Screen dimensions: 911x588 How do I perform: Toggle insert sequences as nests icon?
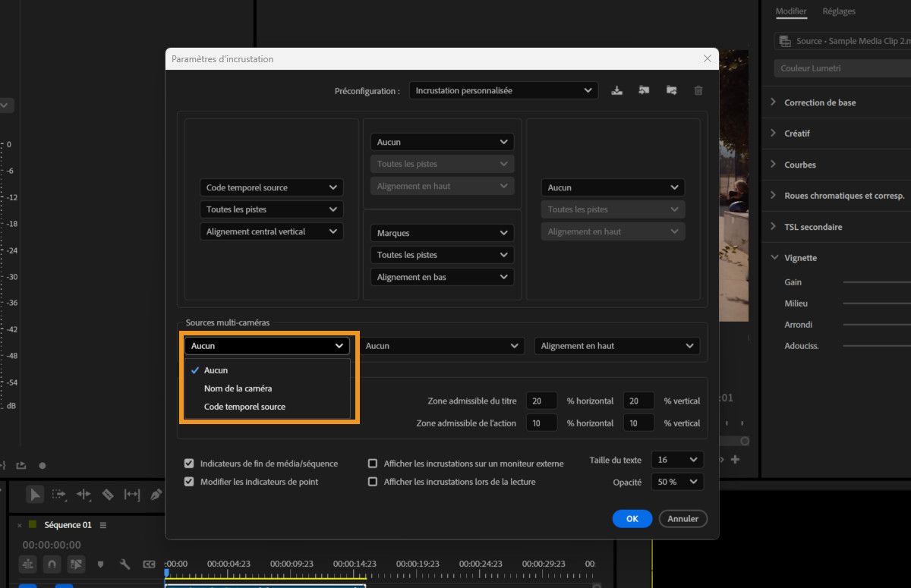[x=28, y=564]
